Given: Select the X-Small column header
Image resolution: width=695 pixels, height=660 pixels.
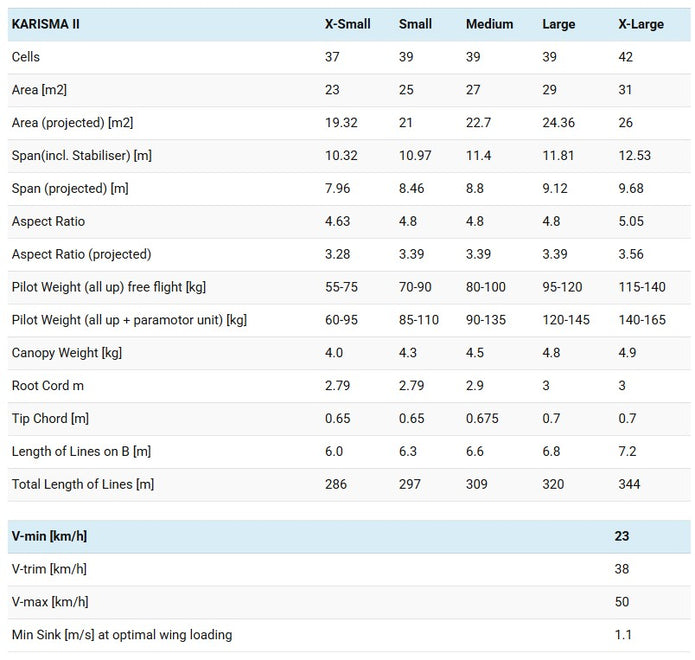Looking at the screenshot, I should pos(348,24).
